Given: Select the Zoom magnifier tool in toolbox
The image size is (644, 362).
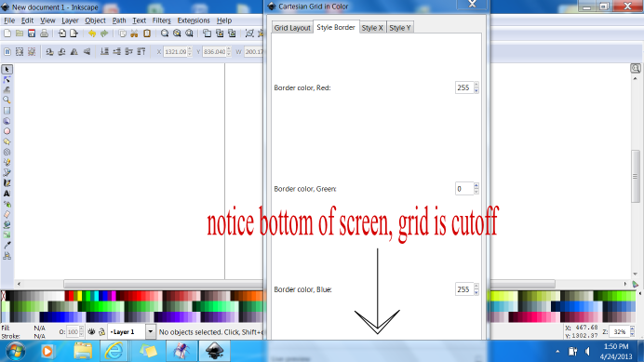Looking at the screenshot, I should (7, 100).
